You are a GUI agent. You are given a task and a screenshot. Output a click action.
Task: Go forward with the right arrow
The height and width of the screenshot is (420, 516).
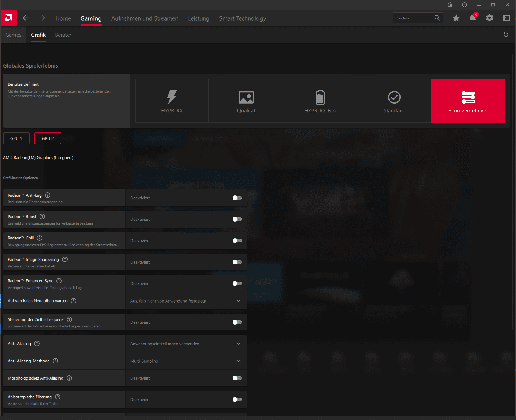[x=42, y=18]
